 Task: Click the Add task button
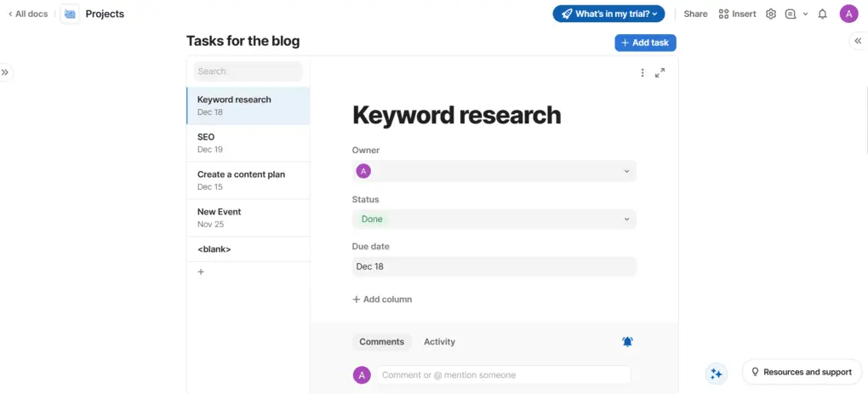(645, 43)
